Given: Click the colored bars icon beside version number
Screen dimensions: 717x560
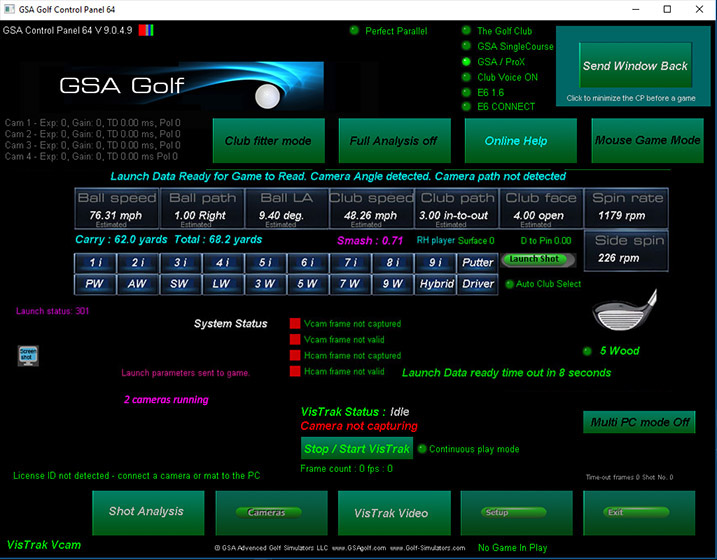Looking at the screenshot, I should (x=147, y=30).
